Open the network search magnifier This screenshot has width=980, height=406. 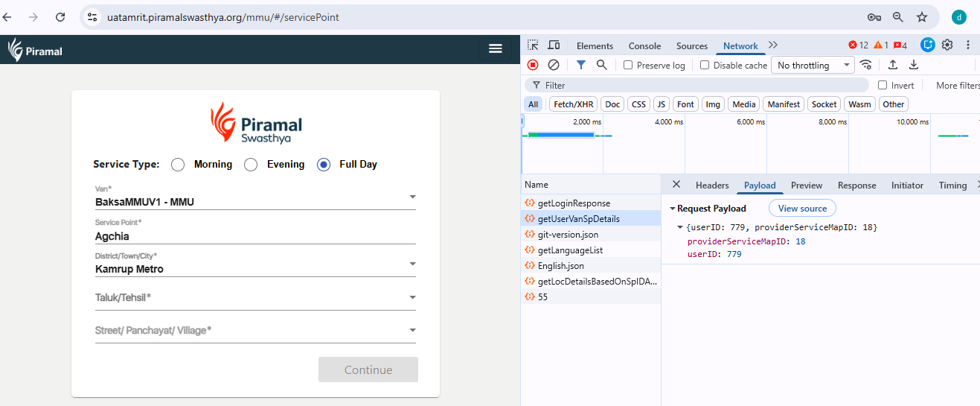pyautogui.click(x=601, y=65)
